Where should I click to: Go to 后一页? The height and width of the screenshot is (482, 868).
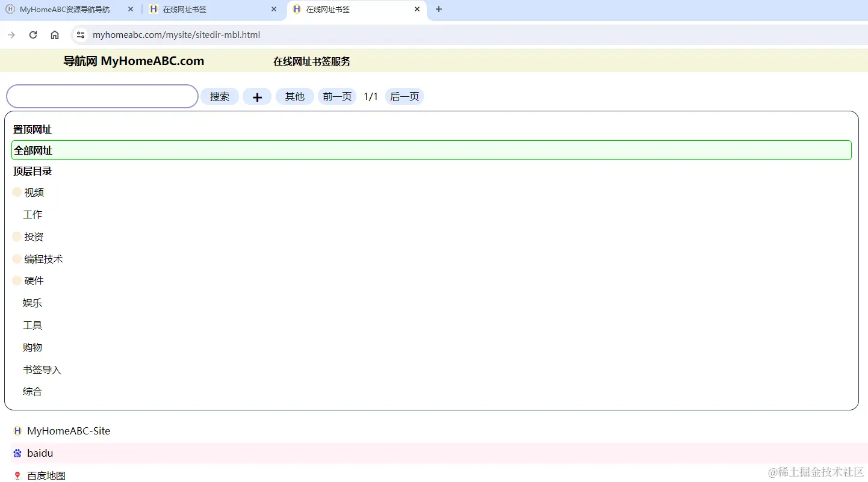click(x=405, y=96)
